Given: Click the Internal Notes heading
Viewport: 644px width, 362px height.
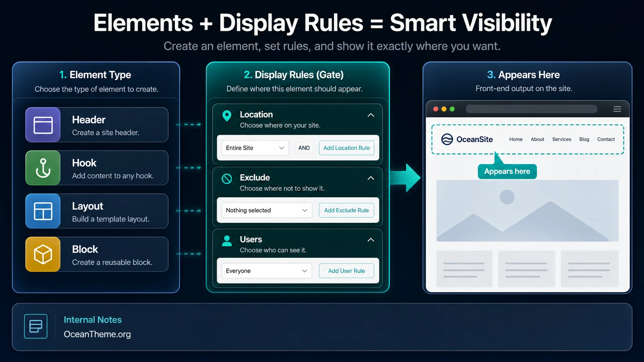Looking at the screenshot, I should (92, 320).
